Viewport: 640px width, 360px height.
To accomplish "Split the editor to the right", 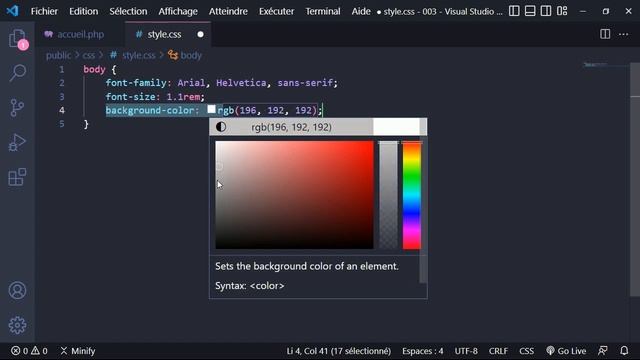I will [x=605, y=34].
